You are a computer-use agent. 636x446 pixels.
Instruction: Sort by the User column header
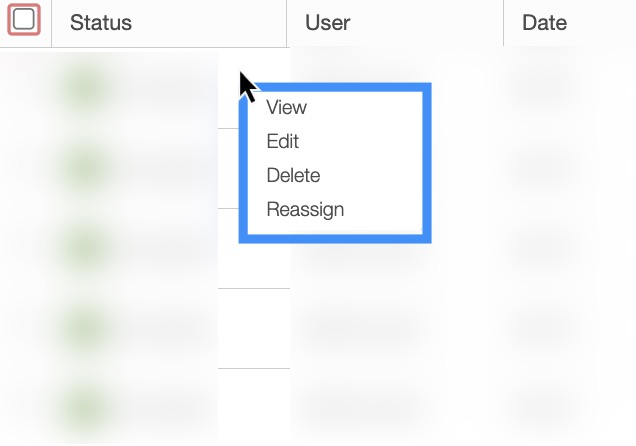coord(327,22)
